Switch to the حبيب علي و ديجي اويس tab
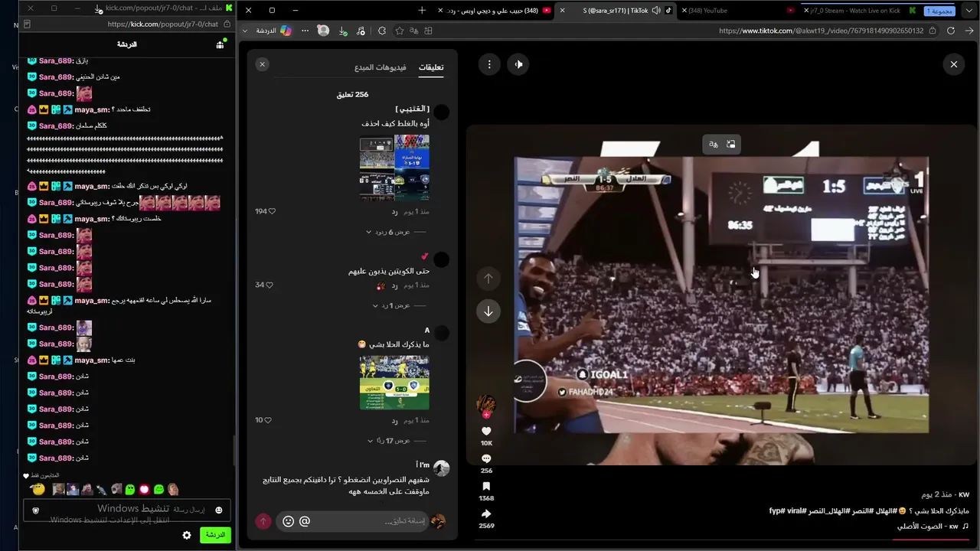Screen dimensions: 980x551 pos(494,11)
